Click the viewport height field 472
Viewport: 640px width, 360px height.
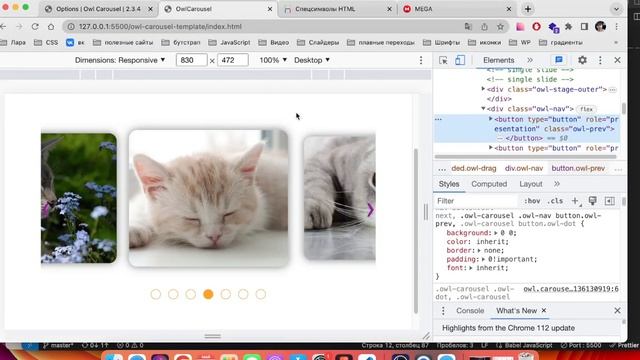233,60
